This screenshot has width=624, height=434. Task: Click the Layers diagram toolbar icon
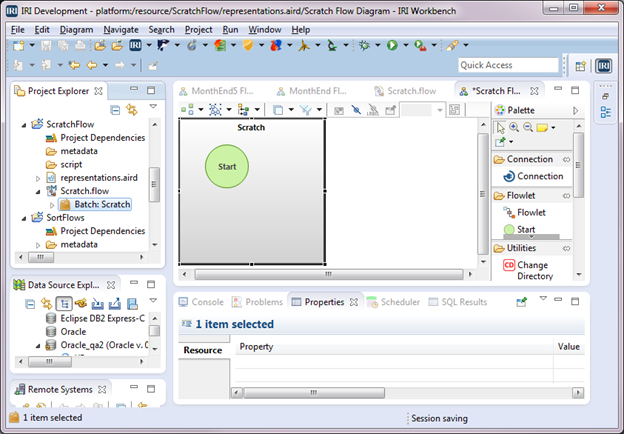point(278,110)
